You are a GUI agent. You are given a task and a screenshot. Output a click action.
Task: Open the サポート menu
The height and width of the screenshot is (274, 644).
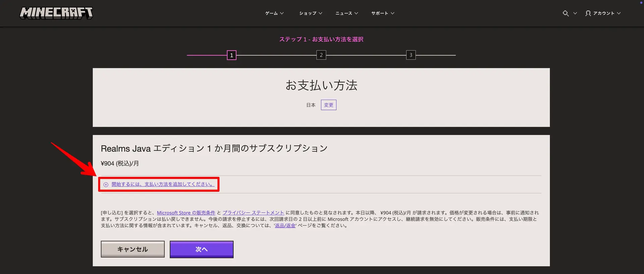point(382,13)
